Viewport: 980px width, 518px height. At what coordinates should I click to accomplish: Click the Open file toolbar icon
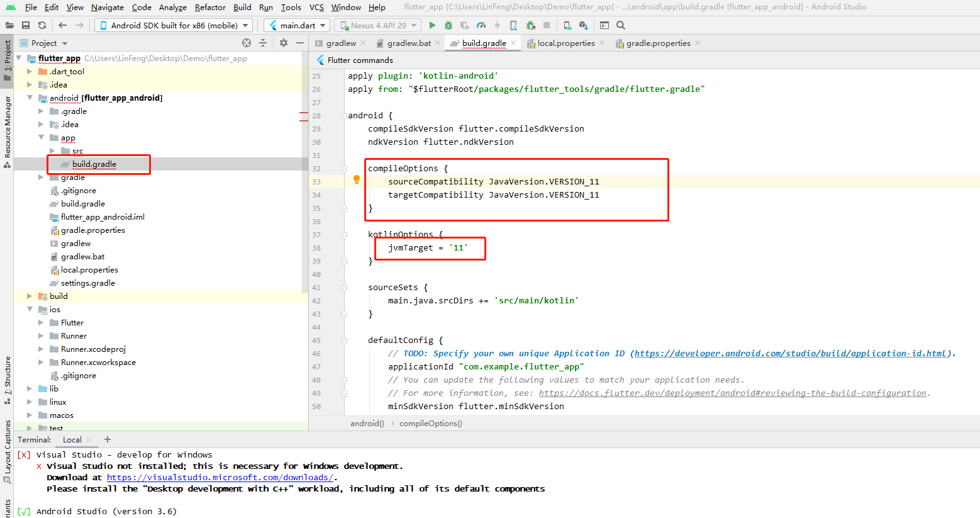tap(9, 25)
